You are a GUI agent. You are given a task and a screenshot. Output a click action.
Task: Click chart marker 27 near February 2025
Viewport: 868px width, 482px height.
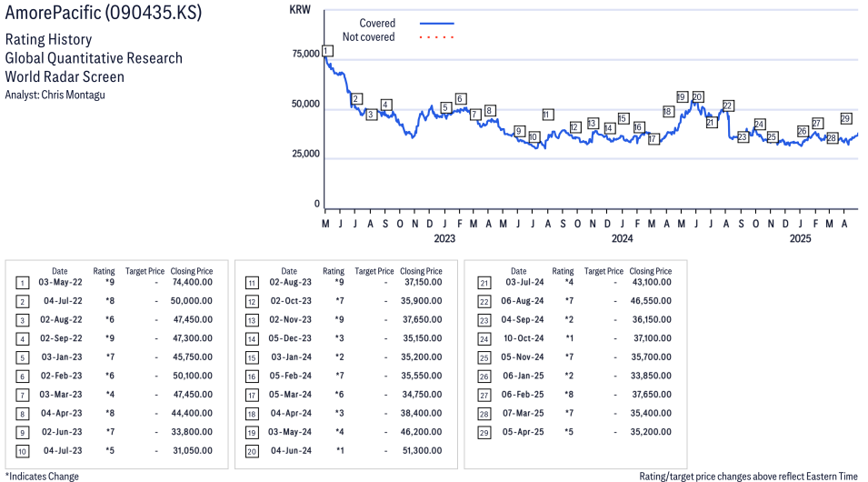(x=817, y=123)
